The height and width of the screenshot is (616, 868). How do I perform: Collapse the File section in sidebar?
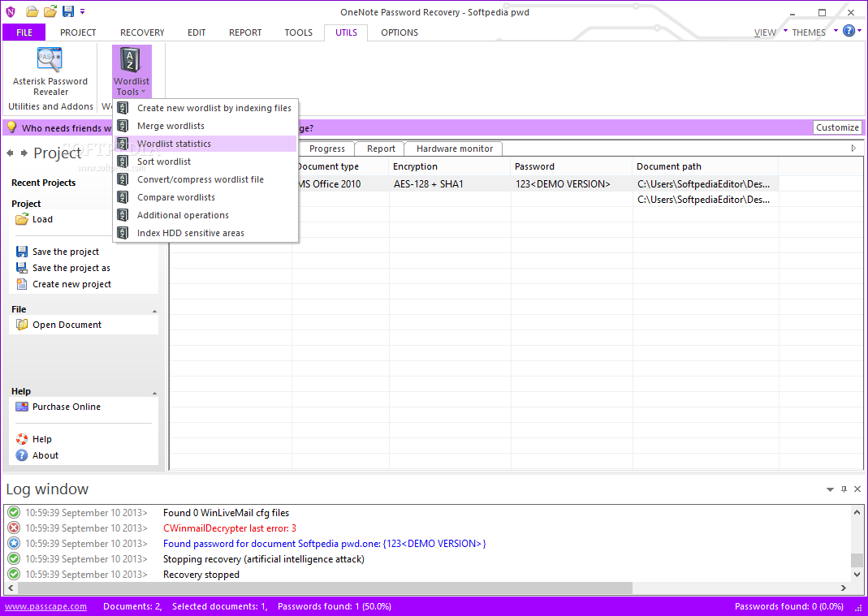pos(154,311)
